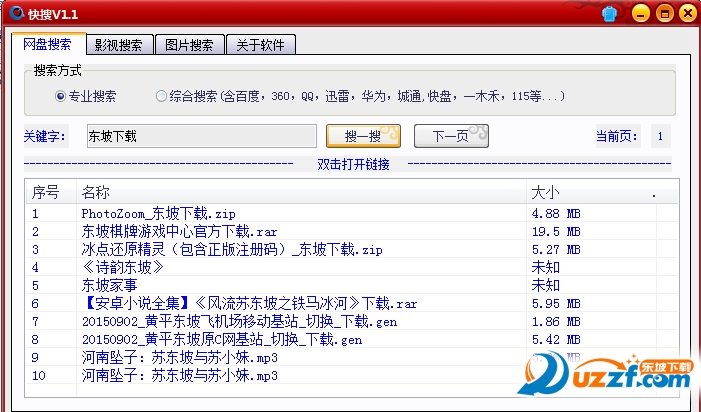
Task: Select the 网盘搜索 tab
Action: point(47,45)
